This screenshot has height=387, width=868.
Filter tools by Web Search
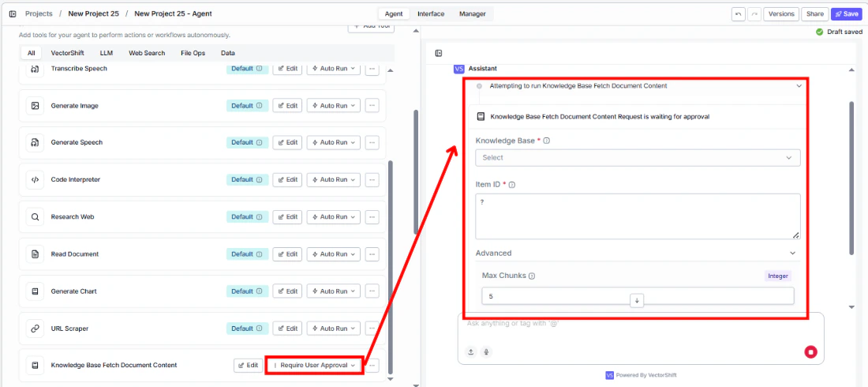click(147, 53)
